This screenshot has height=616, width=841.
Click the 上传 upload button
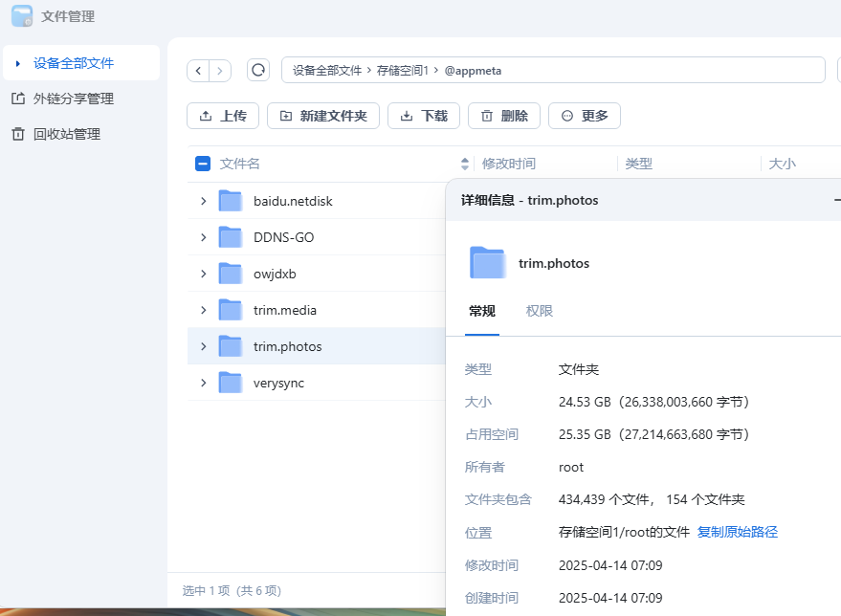click(x=223, y=116)
